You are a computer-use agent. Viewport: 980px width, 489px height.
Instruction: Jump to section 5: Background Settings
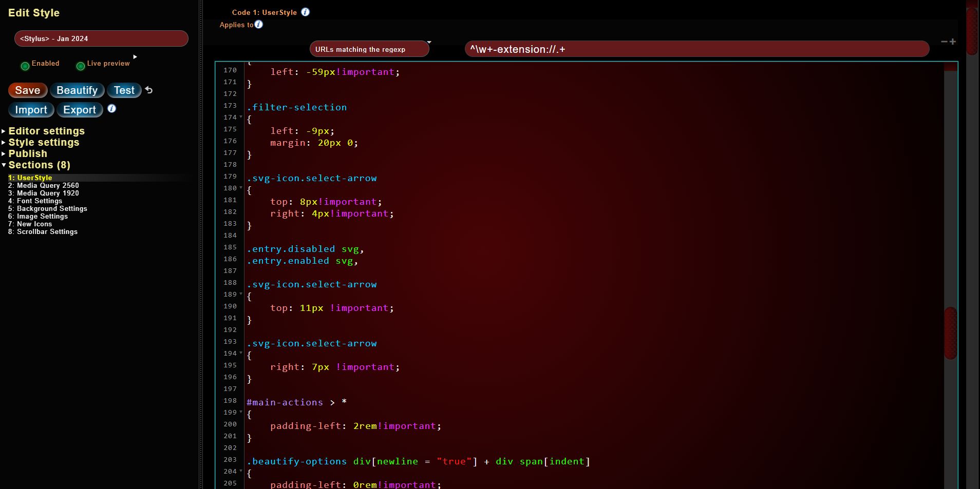tap(47, 208)
